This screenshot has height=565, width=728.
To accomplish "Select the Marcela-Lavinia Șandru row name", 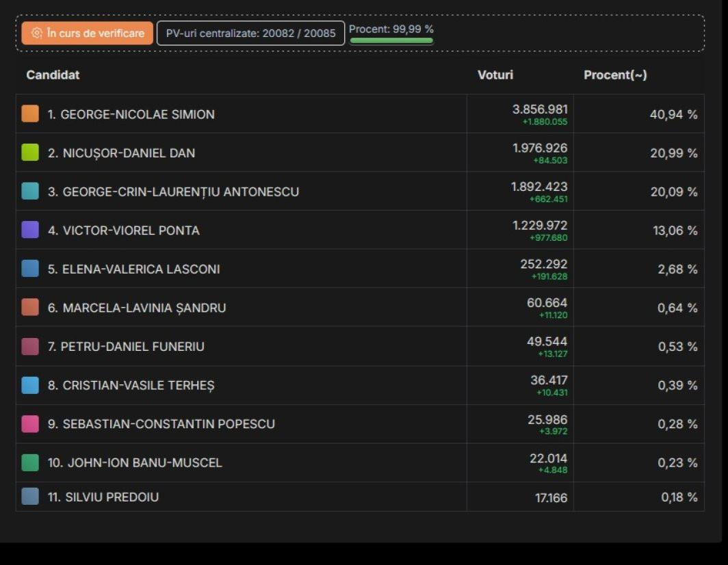I will click(137, 308).
